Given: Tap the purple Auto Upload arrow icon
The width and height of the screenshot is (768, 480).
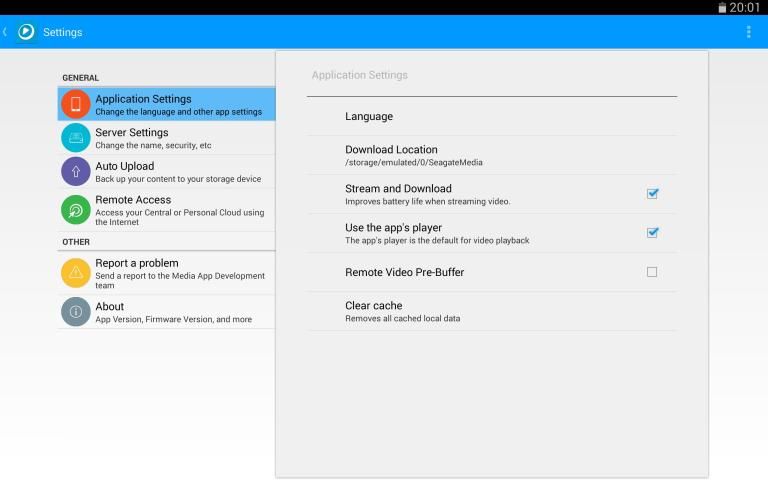Looking at the screenshot, I should pyautogui.click(x=76, y=171).
